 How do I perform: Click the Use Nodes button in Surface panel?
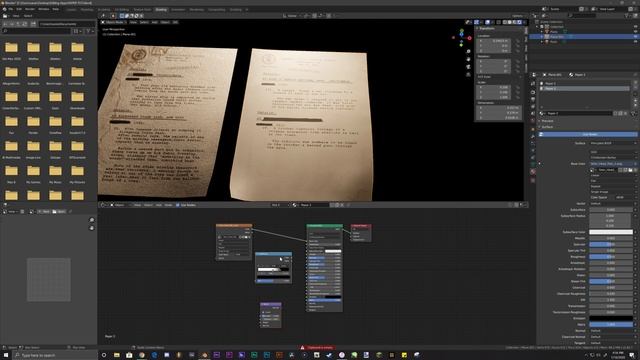pyautogui.click(x=589, y=134)
